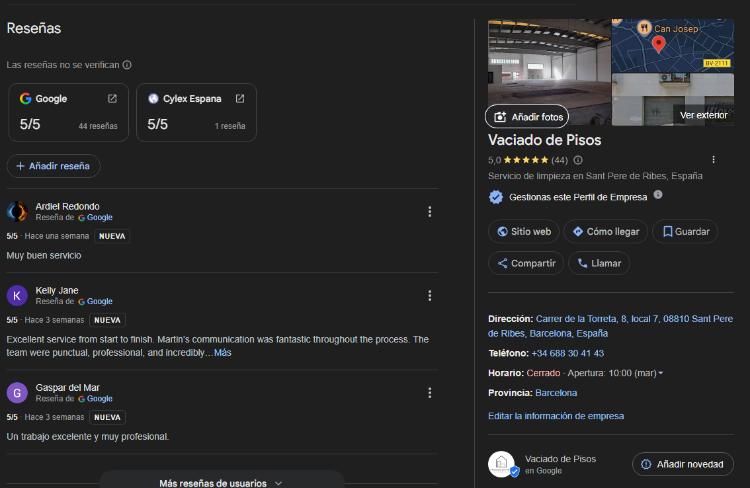Save the business with 'Guardar'

coord(684,231)
